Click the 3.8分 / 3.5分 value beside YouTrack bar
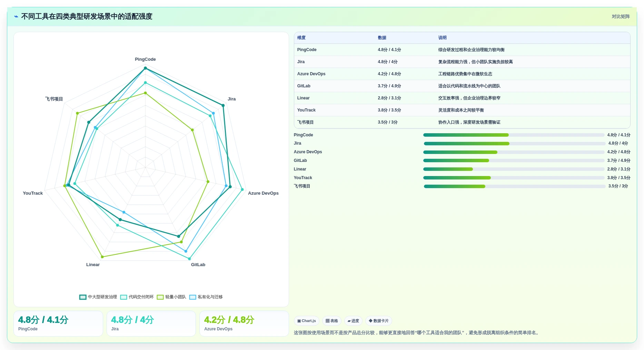 618,178
